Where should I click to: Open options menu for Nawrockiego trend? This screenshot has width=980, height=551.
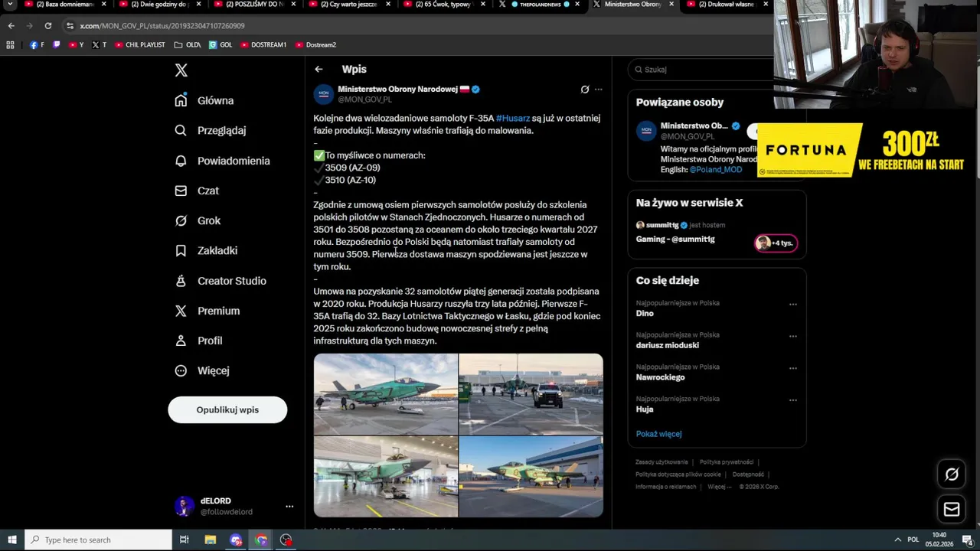pyautogui.click(x=793, y=368)
